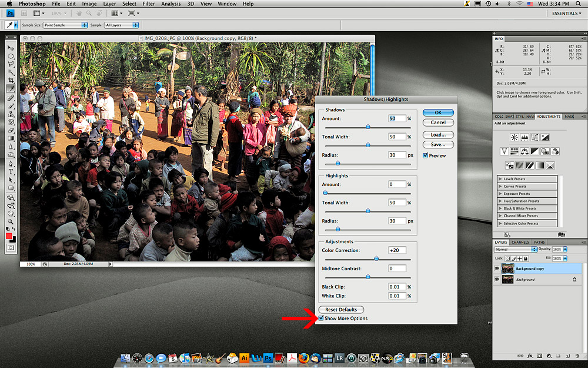Screen dimensions: 588x368
Task: Switch to the Channels tab
Action: tap(520, 242)
